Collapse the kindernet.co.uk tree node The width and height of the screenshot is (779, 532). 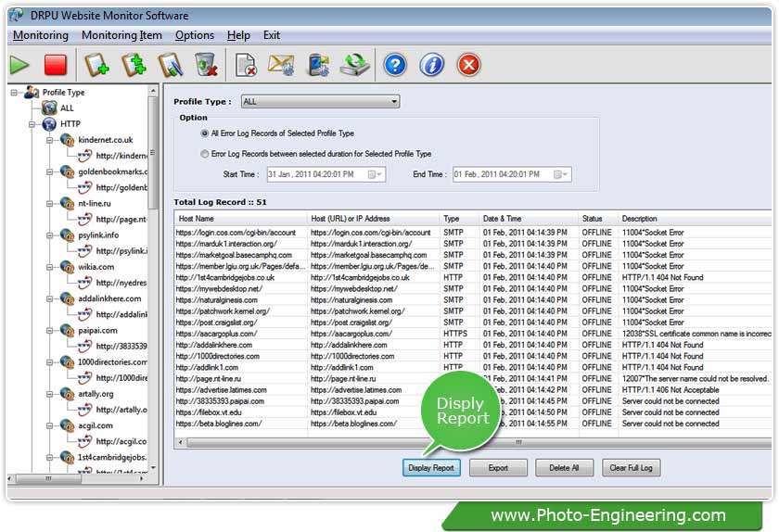click(50, 140)
